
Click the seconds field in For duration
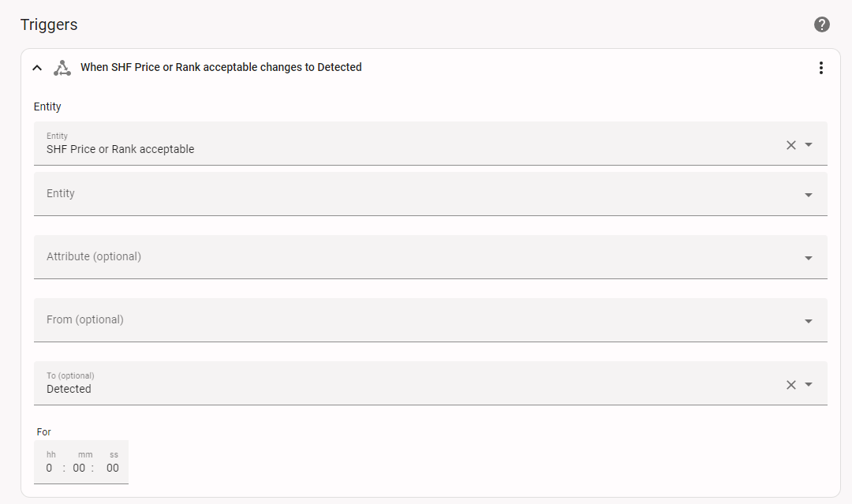click(113, 468)
